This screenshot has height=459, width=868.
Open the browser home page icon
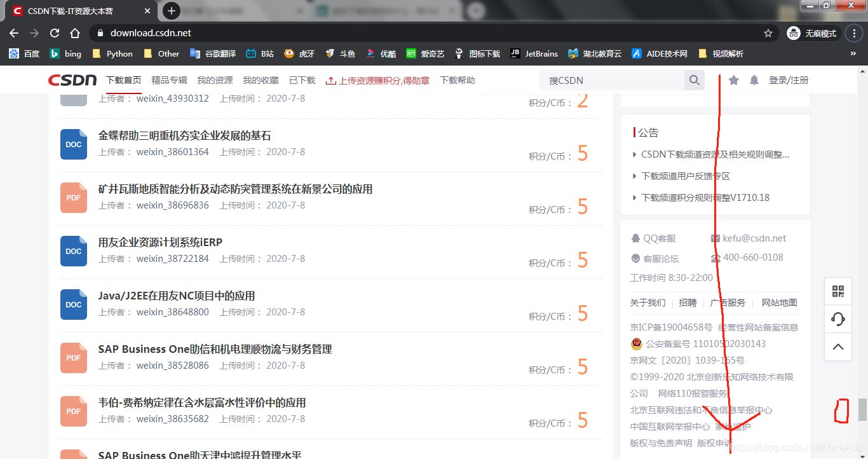(75, 33)
